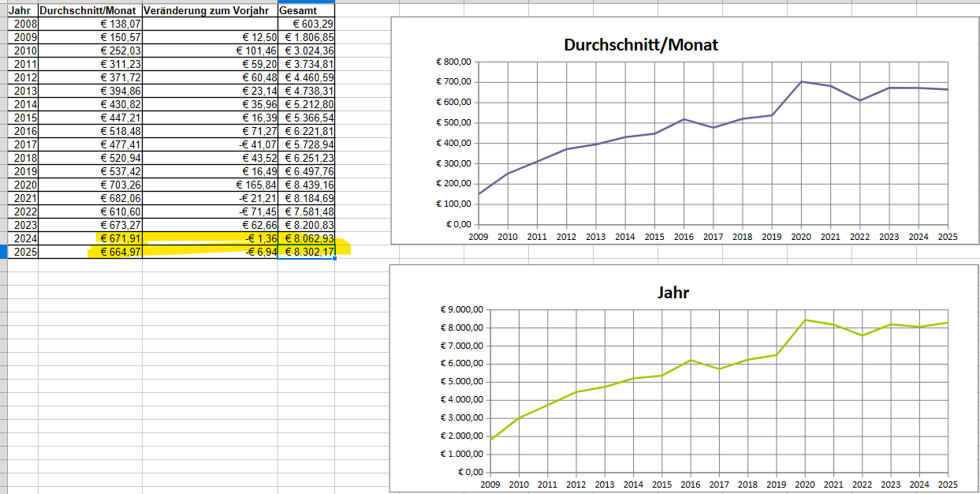Image resolution: width=980 pixels, height=494 pixels.
Task: Click the highlighted € 8.302,17 cell
Action: 306,252
